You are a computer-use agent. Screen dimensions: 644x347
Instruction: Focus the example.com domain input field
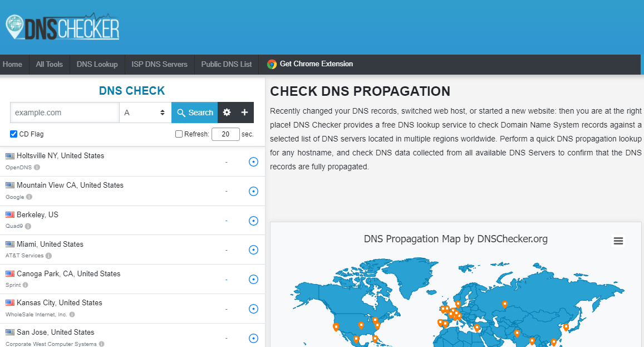(65, 113)
